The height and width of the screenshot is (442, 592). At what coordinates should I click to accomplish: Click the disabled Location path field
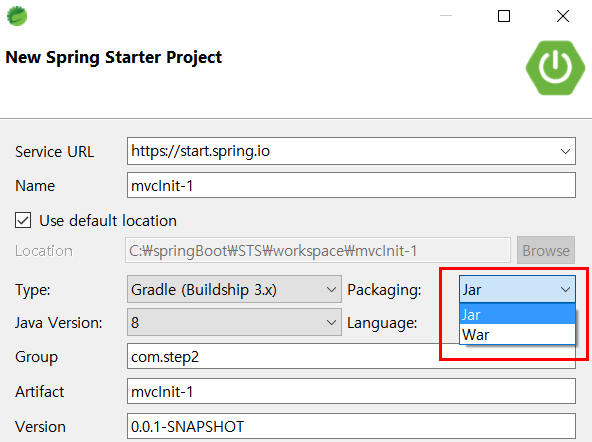(x=318, y=250)
